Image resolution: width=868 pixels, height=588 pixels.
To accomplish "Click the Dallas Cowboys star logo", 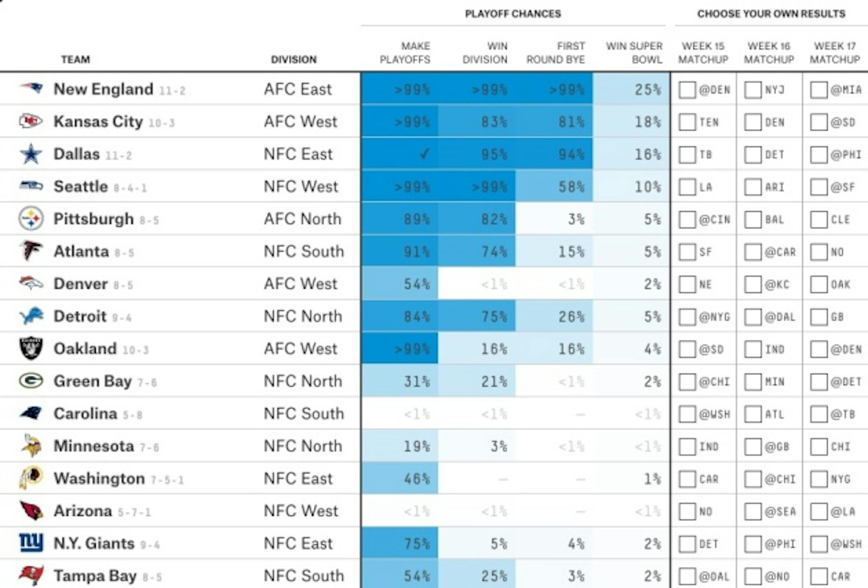I will (x=32, y=154).
